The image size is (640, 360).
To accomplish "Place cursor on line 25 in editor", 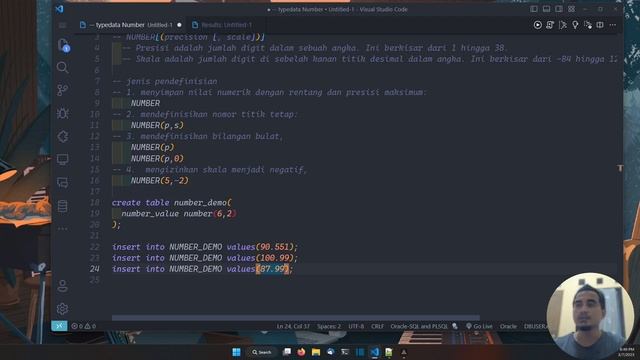I will pyautogui.click(x=363, y=280).
